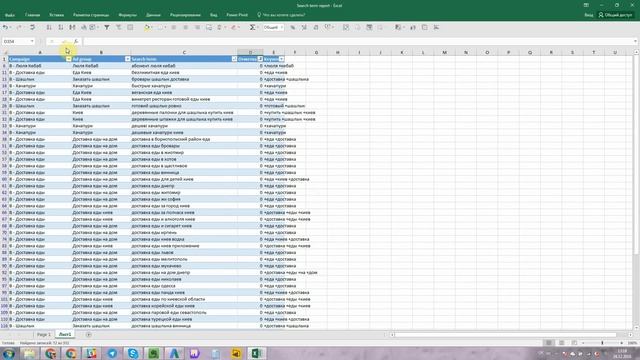Select column C header
The image size is (640, 360).
[x=184, y=52]
